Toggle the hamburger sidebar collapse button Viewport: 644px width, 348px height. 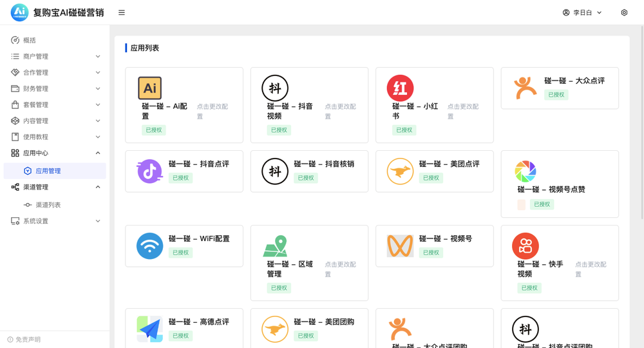[x=122, y=12]
